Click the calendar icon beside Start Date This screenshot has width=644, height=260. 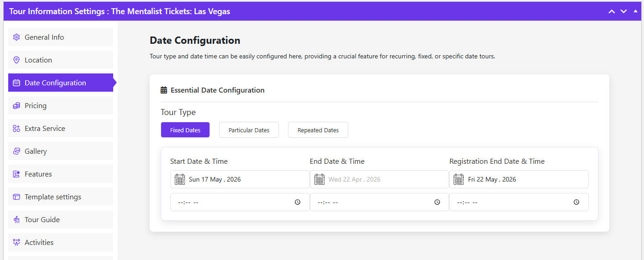tap(180, 179)
